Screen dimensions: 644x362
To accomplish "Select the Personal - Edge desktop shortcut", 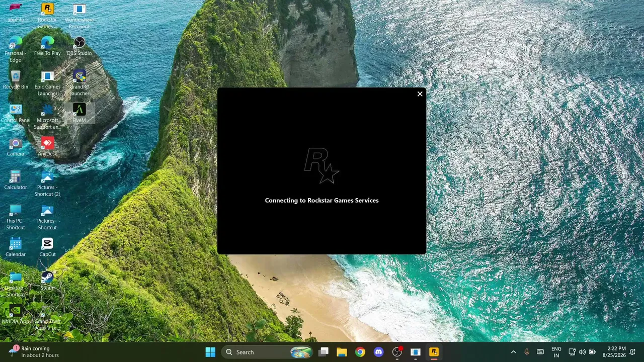I will click(16, 49).
